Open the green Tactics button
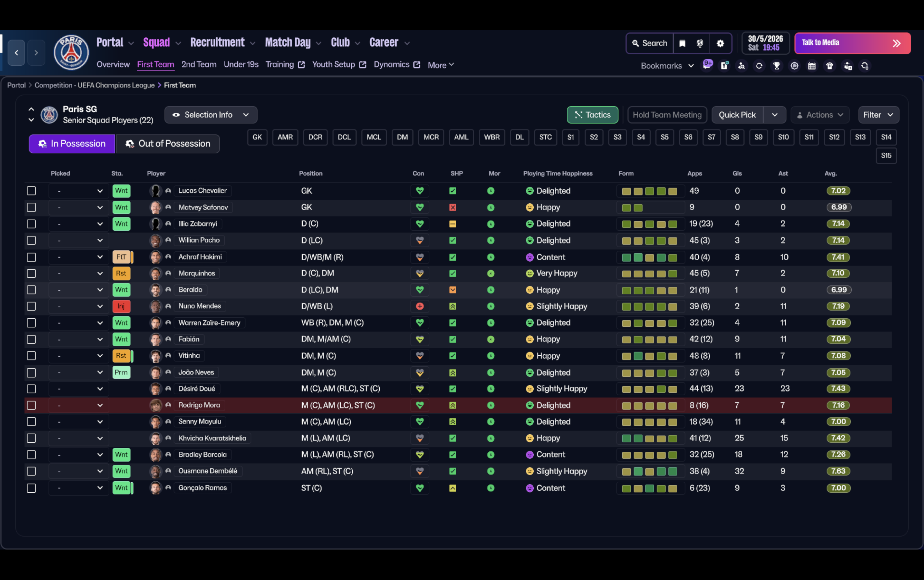Viewport: 924px width, 580px height. pos(592,115)
